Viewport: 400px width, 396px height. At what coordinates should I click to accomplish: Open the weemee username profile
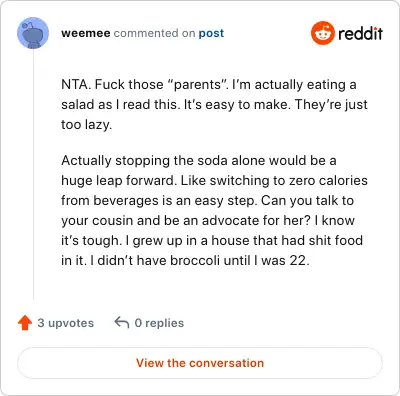[86, 33]
